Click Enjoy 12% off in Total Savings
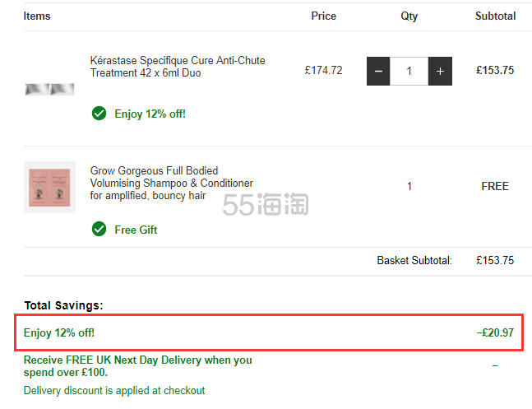The image size is (532, 409). pyautogui.click(x=59, y=332)
